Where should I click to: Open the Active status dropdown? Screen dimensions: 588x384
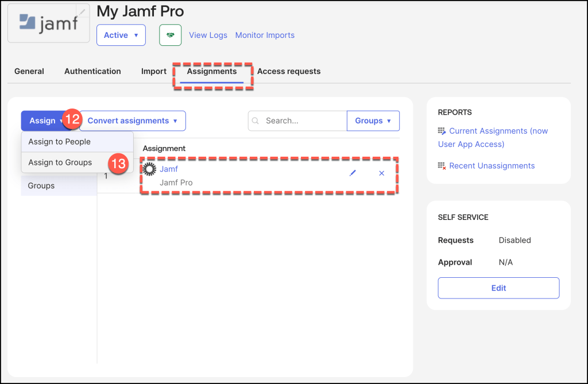coord(121,35)
